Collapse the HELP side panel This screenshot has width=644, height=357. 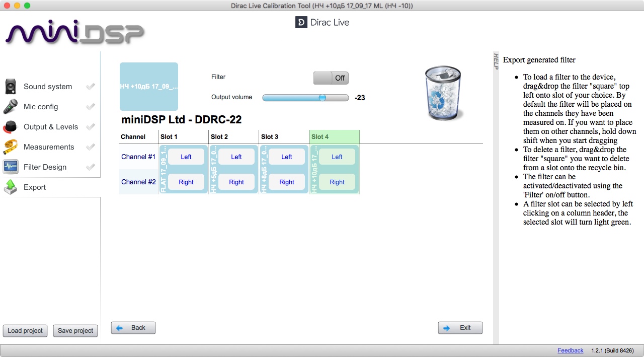[x=496, y=61]
